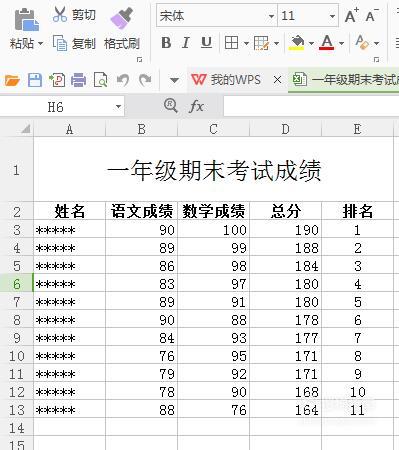This screenshot has width=399, height=450.
Task: Open print preview icon
Action: point(100,80)
